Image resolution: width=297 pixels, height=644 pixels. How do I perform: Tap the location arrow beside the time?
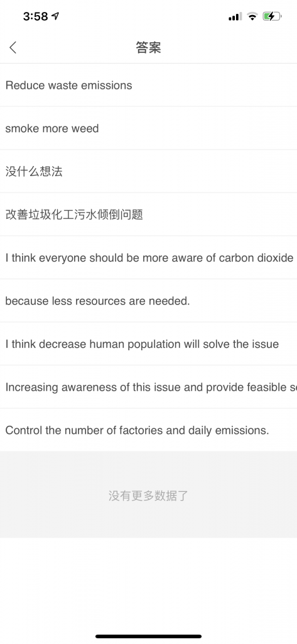[x=55, y=16]
